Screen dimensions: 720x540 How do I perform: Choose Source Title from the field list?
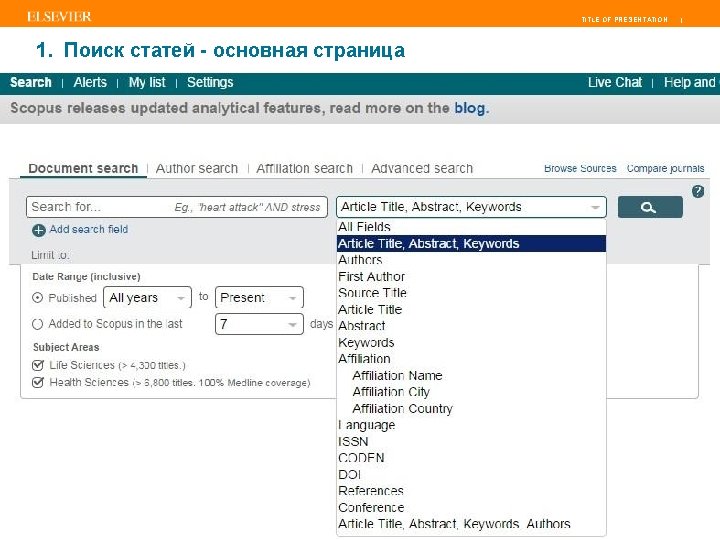471,293
